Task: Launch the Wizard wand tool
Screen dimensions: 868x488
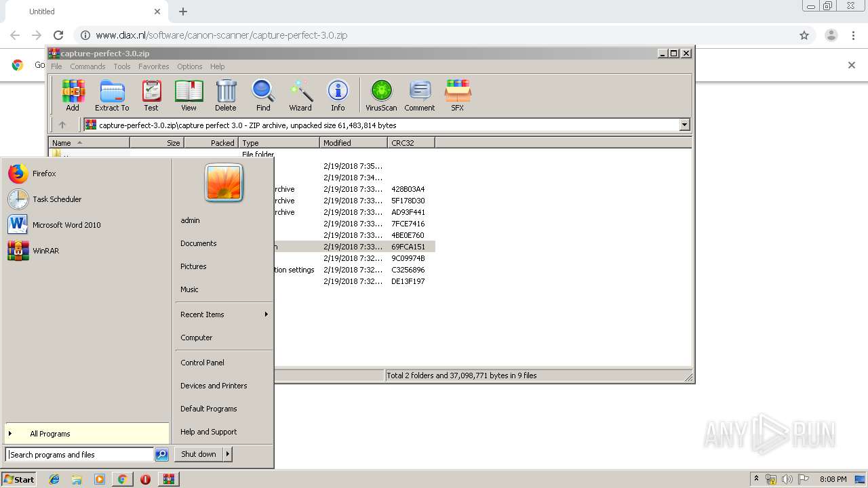Action: coord(300,96)
